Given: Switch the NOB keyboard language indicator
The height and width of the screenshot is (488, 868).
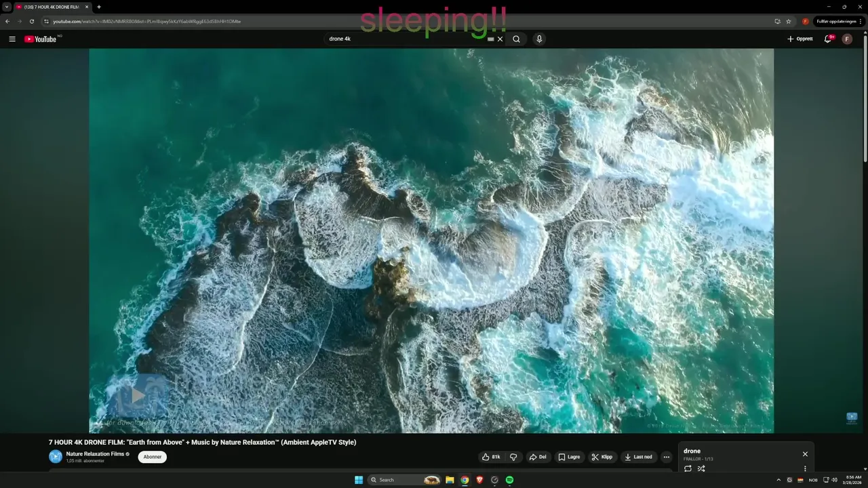Looking at the screenshot, I should click(x=813, y=480).
